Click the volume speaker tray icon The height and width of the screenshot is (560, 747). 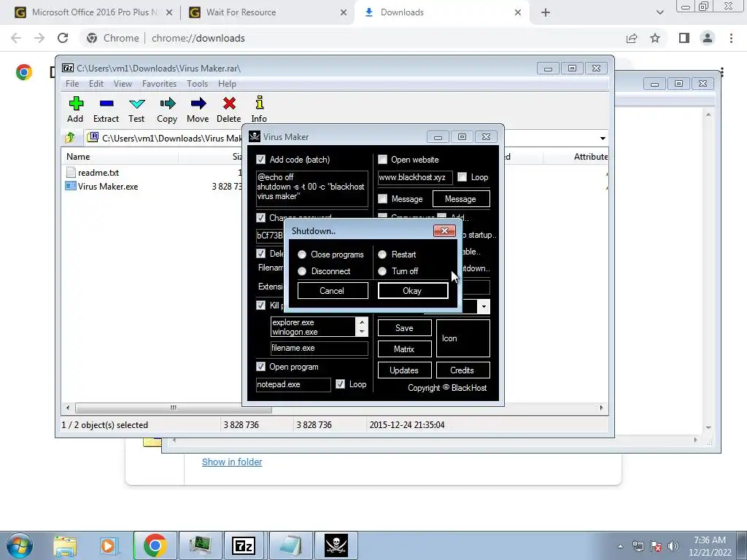[x=673, y=546]
